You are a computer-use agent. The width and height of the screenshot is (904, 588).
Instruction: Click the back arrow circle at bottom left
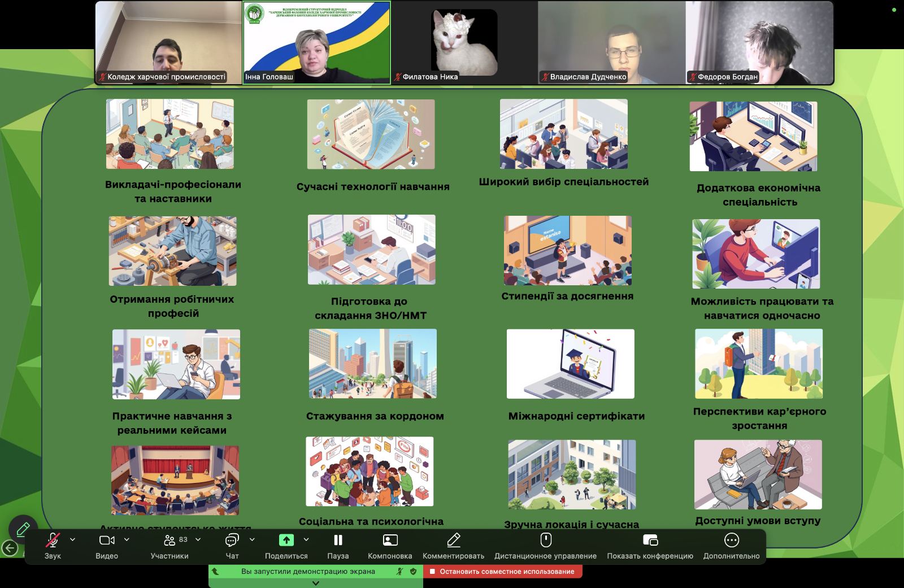point(10,548)
